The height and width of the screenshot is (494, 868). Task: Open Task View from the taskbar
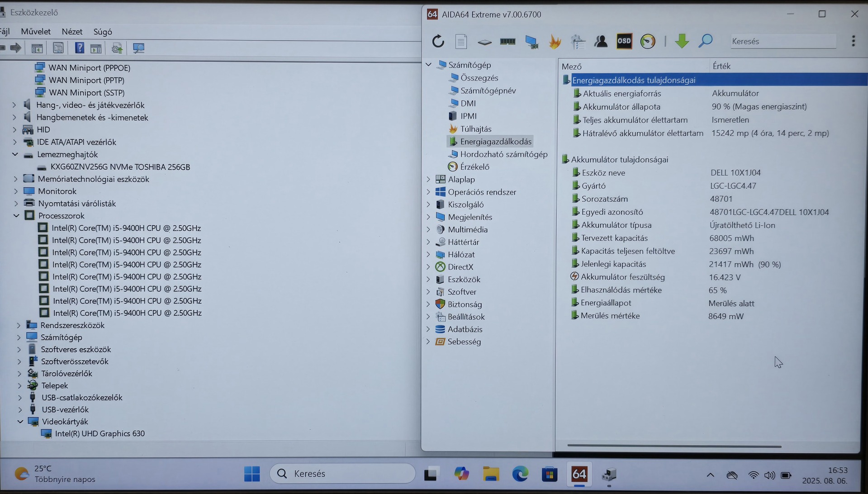click(432, 474)
